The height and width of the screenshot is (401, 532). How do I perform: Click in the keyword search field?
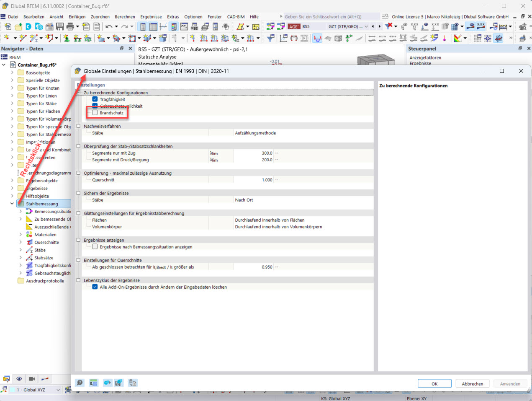(331, 16)
